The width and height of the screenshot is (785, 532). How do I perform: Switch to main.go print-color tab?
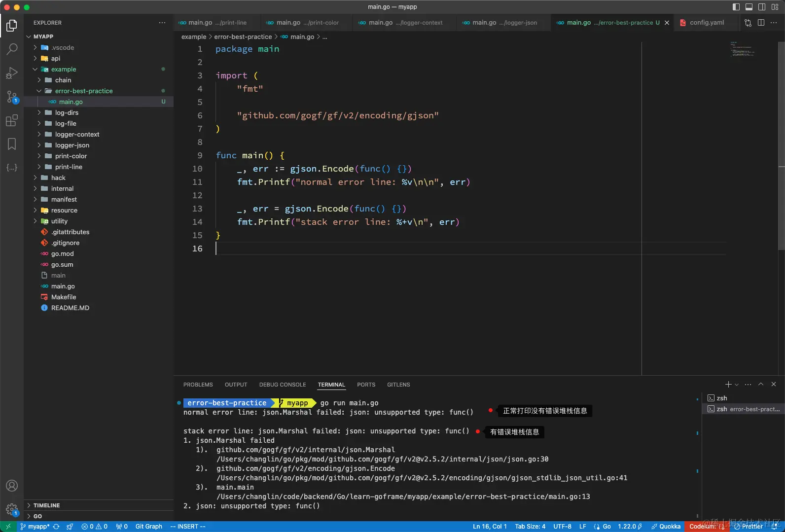(x=307, y=23)
